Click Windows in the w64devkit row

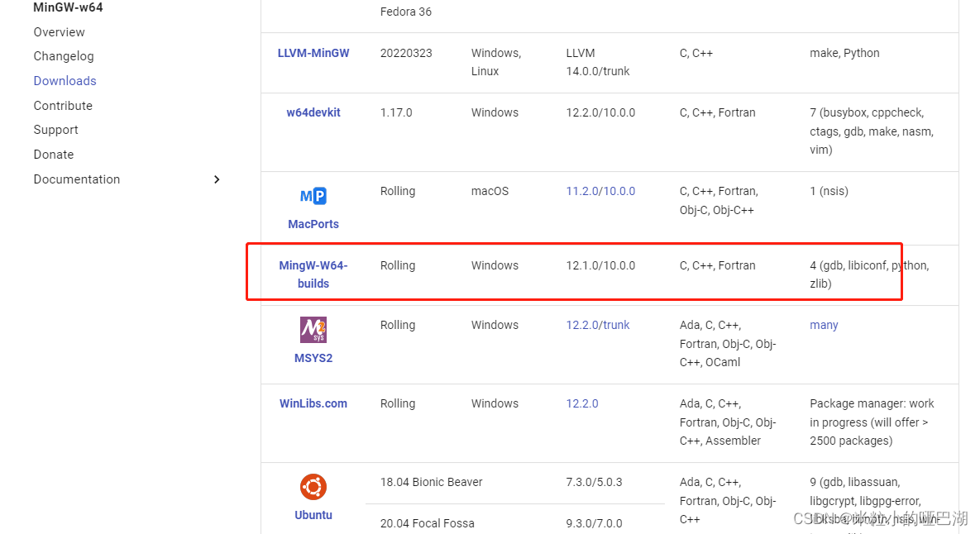click(495, 112)
